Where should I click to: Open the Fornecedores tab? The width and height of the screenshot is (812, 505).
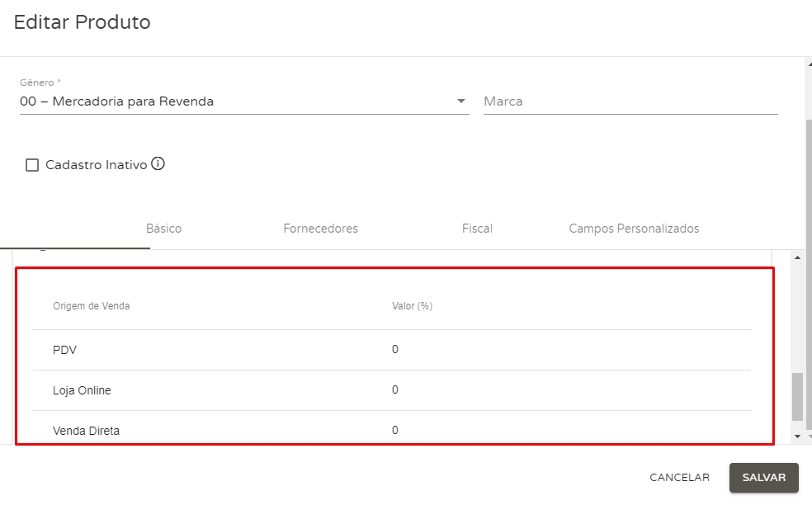point(320,229)
